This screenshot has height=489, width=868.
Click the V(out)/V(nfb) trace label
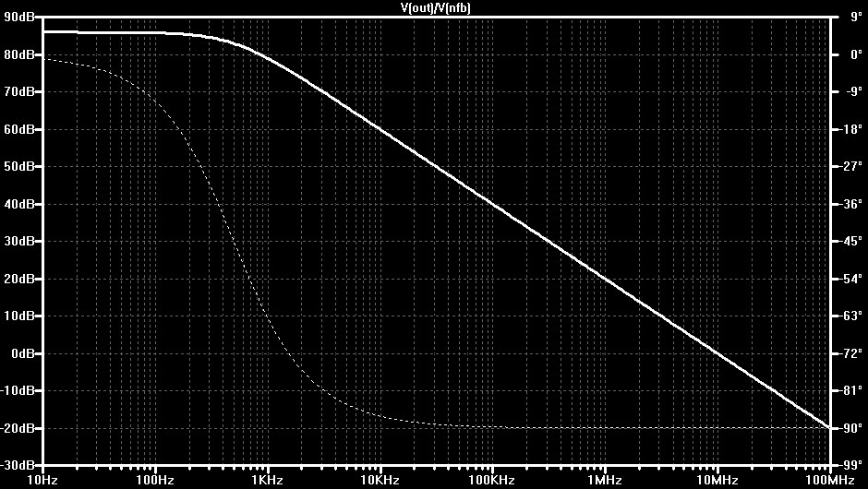[435, 7]
